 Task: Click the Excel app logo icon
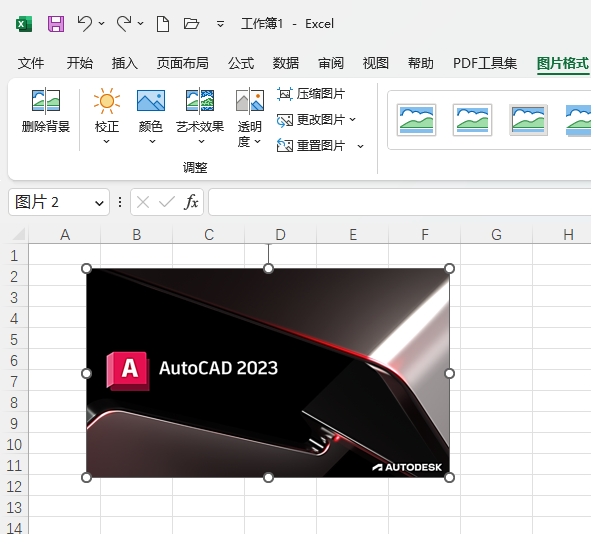(24, 24)
